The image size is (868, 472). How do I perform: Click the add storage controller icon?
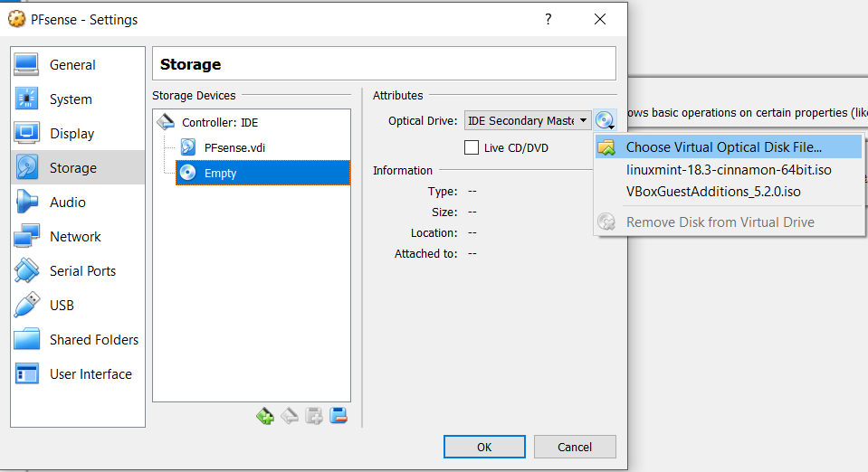pos(265,416)
